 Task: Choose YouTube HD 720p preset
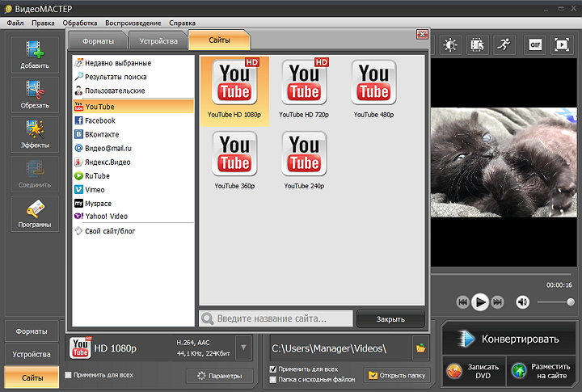(304, 88)
